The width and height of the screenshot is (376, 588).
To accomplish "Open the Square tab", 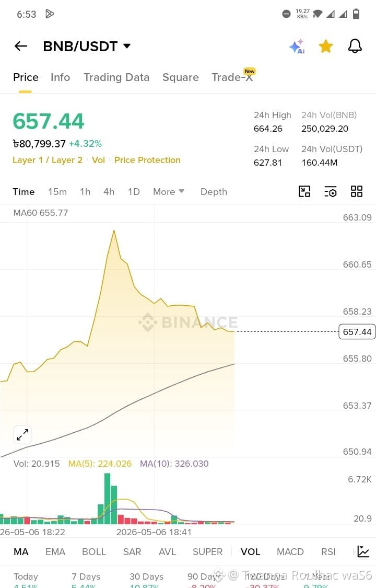I will [181, 77].
